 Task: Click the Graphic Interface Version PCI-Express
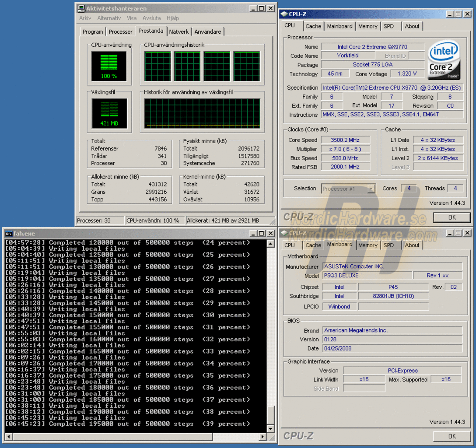[402, 371]
